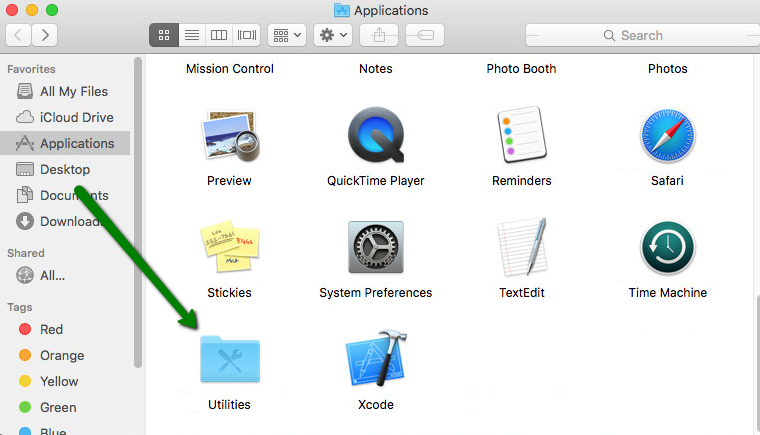Click the Applications title folder icon

tap(342, 10)
